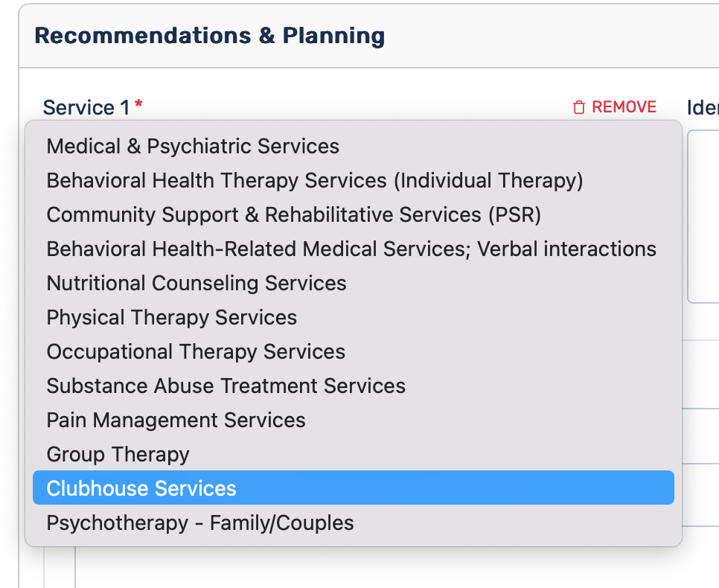Screen dimensions: 719x588
Task: Select Physical Therapy Services from list
Action: 172,318
